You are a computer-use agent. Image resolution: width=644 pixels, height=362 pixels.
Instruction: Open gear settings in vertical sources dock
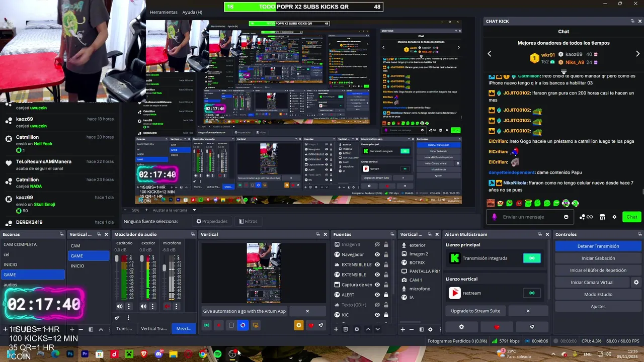coord(430,329)
